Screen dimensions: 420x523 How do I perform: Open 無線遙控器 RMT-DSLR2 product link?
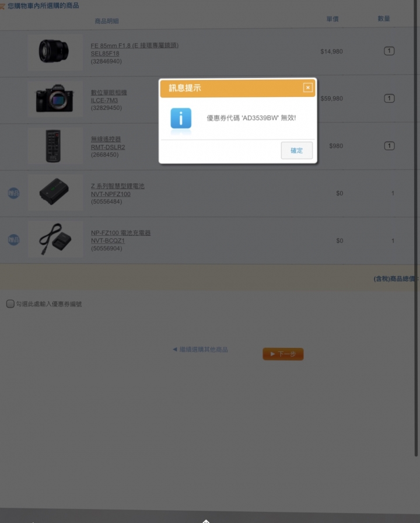click(x=108, y=143)
